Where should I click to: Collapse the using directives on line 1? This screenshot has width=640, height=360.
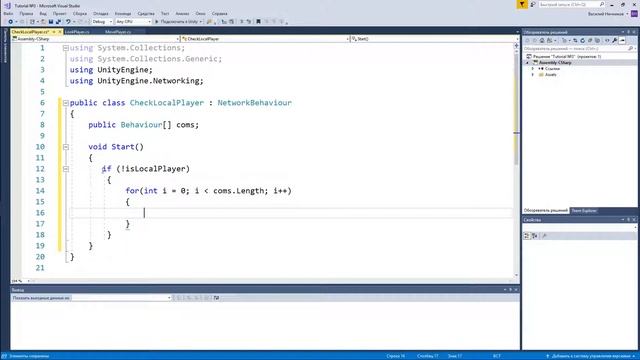(x=66, y=48)
